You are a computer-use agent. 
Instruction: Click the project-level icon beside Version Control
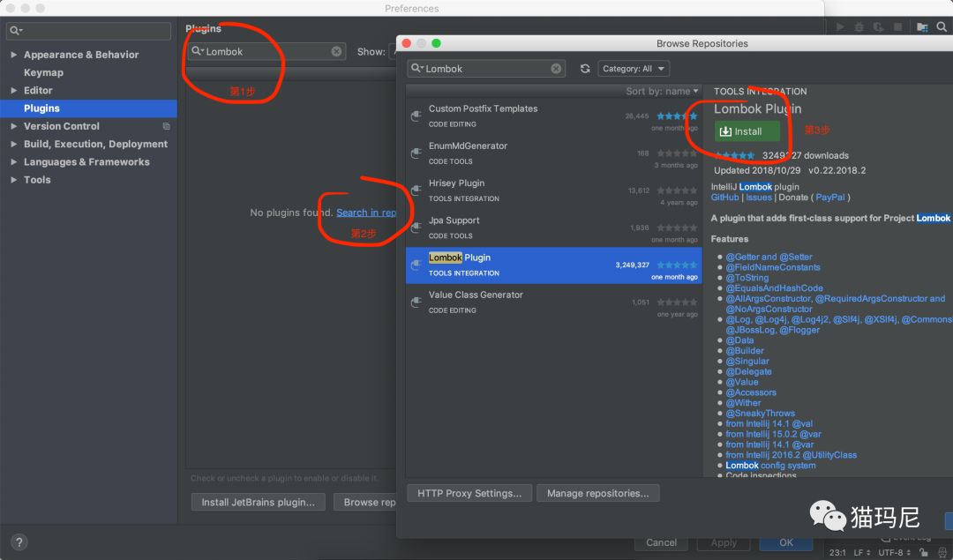click(x=166, y=126)
